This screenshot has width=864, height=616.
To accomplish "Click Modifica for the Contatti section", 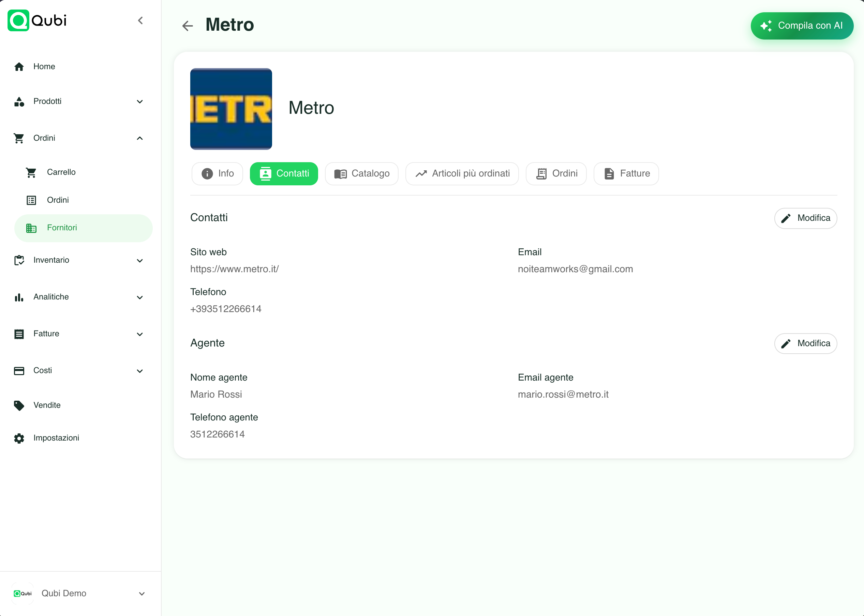I will pyautogui.click(x=806, y=218).
